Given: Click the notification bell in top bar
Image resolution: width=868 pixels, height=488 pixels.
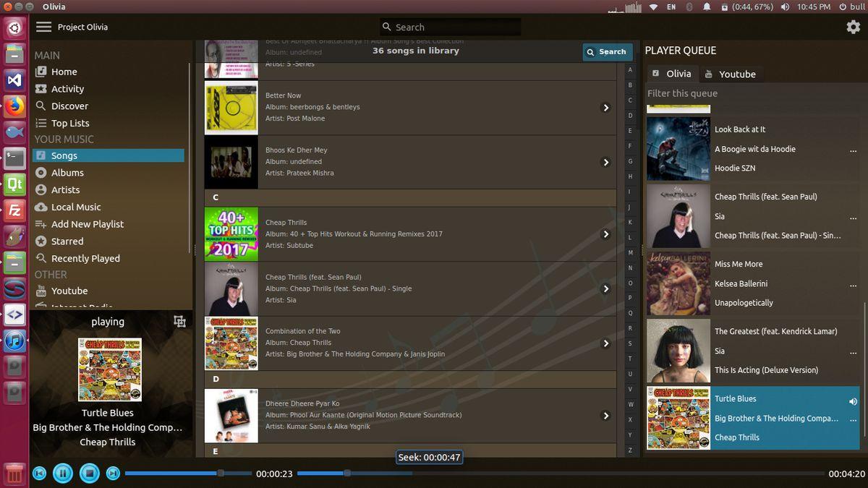Looking at the screenshot, I should (707, 7).
